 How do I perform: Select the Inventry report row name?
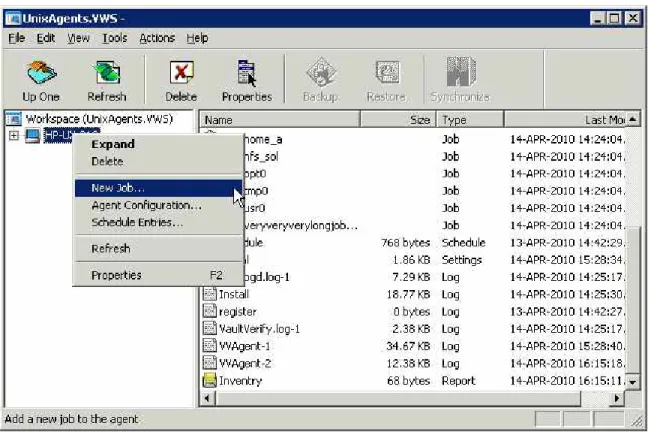[x=241, y=381]
